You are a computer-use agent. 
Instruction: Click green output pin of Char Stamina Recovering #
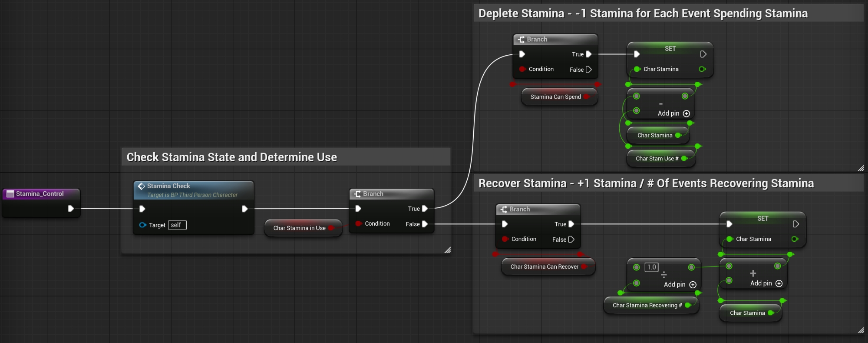(688, 305)
